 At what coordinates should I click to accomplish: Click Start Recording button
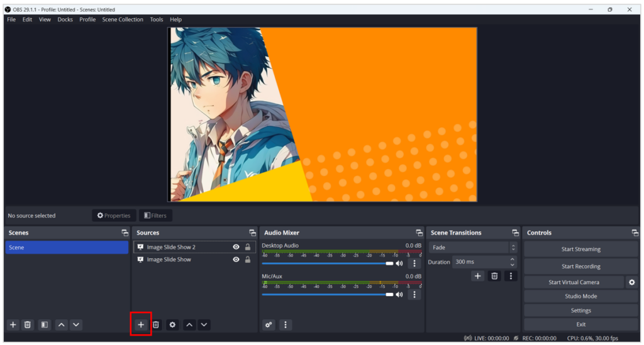tap(580, 266)
